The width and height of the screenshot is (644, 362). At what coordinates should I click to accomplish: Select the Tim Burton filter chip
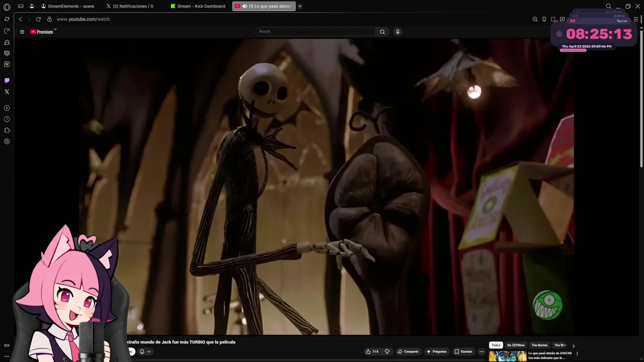(539, 345)
